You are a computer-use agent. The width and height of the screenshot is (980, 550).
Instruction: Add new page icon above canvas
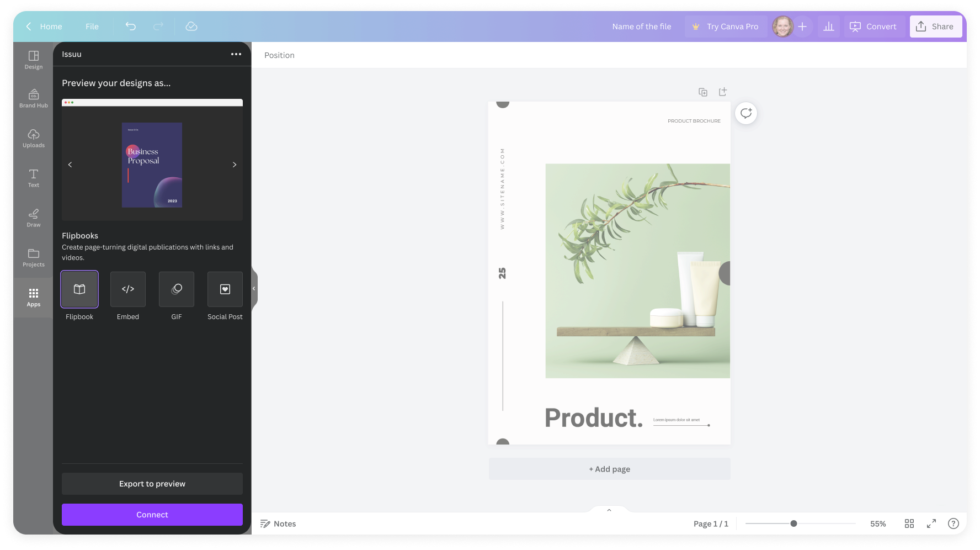coord(723,92)
